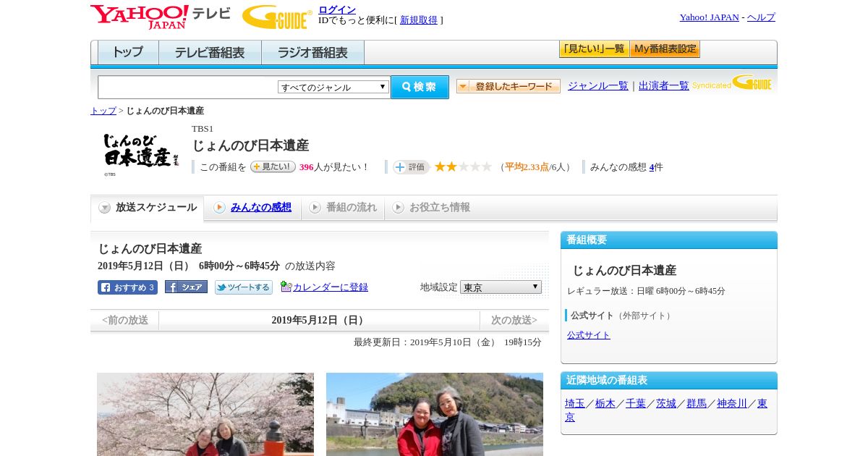The image size is (868, 456).
Task: Open the「見たい!」一覧 button
Action: [x=594, y=49]
